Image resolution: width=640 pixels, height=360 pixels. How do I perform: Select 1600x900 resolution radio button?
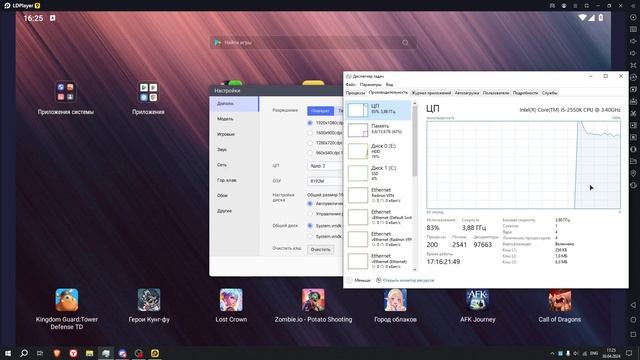tap(310, 133)
